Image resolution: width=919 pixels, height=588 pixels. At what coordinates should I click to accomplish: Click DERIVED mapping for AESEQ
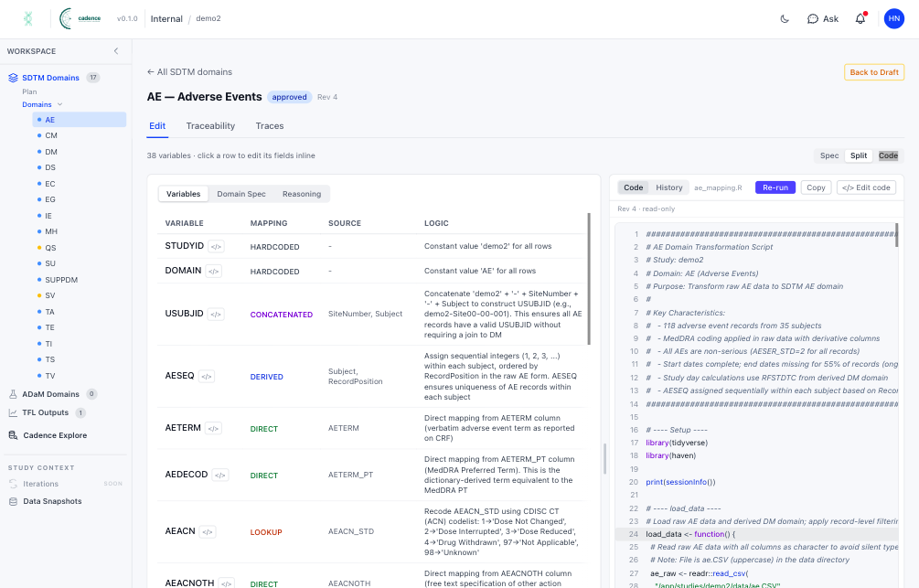[267, 377]
